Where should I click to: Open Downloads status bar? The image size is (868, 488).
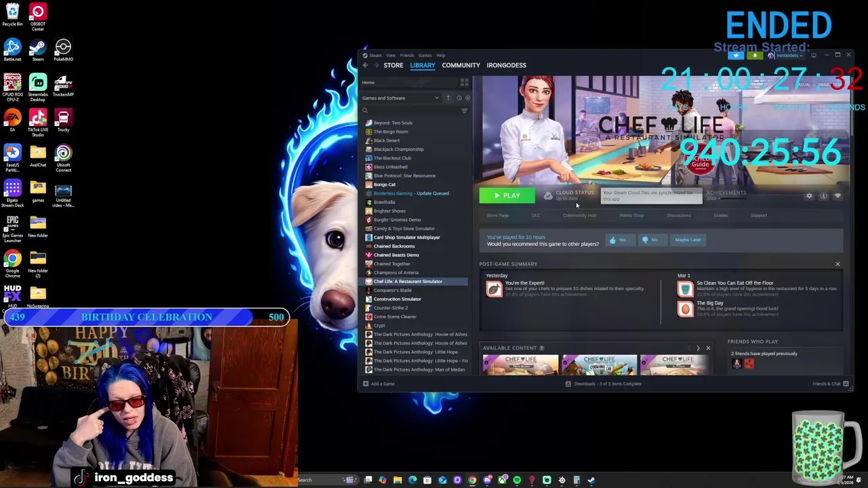coord(604,384)
